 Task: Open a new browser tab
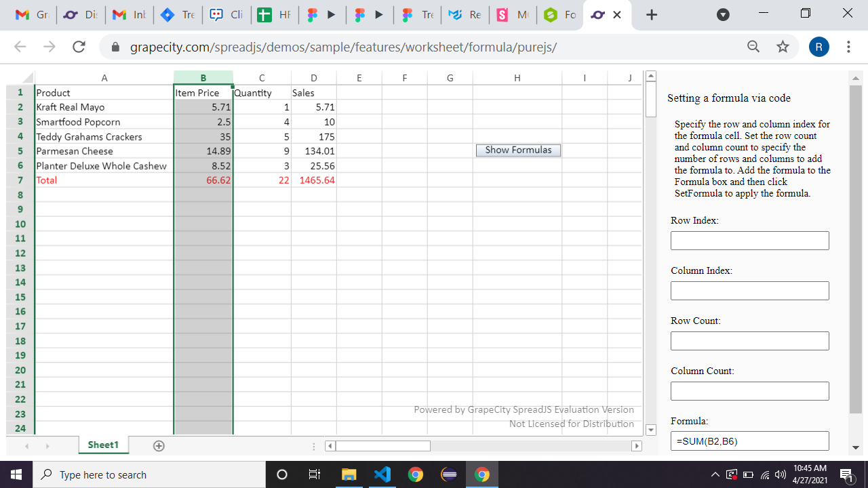(x=651, y=14)
